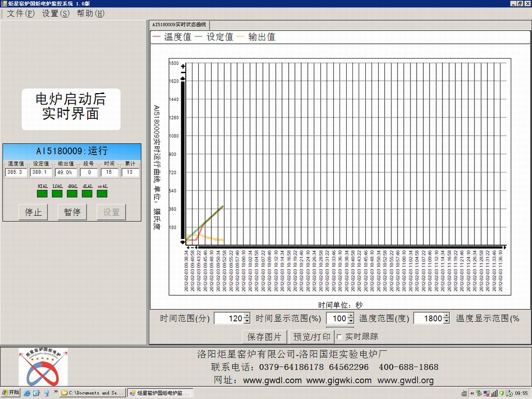The height and width of the screenshot is (399, 532).
Task: Click the 温度值 reading field showing 385.3
Action: pos(16,172)
